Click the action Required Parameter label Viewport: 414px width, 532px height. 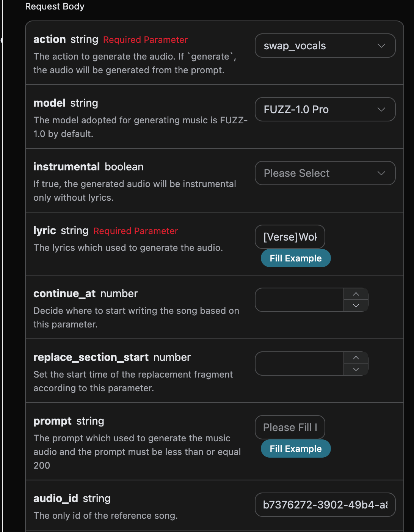145,40
